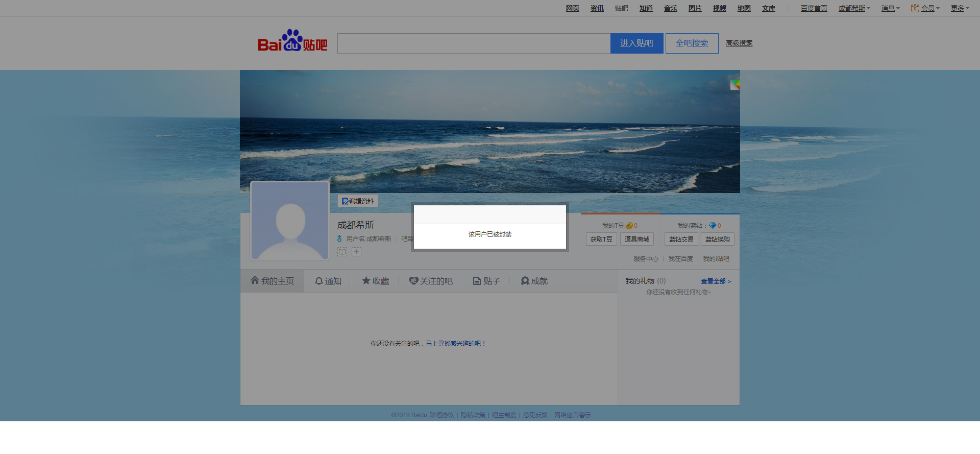The image size is (980, 454).
Task: Go to 百度首页 link
Action: 814,8
